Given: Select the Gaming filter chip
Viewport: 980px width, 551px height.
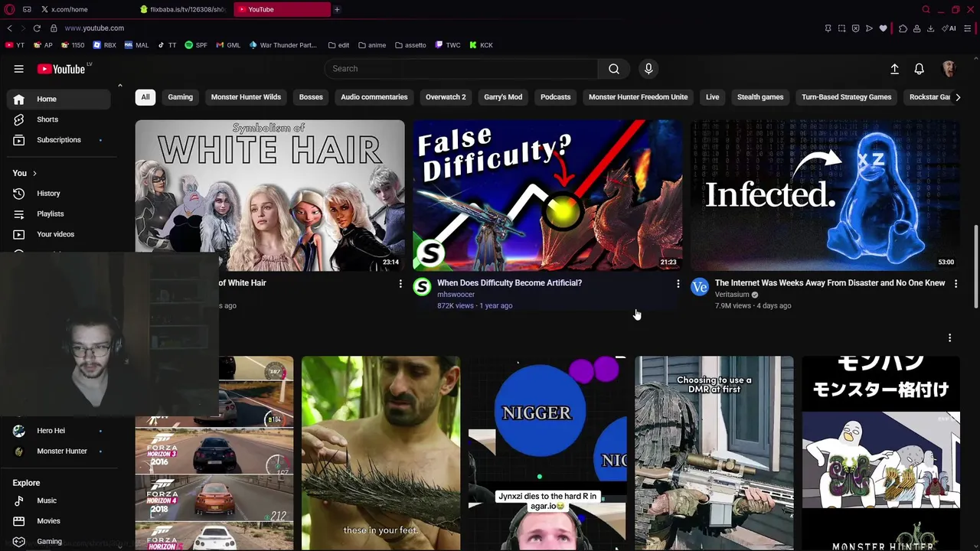Looking at the screenshot, I should (x=181, y=97).
